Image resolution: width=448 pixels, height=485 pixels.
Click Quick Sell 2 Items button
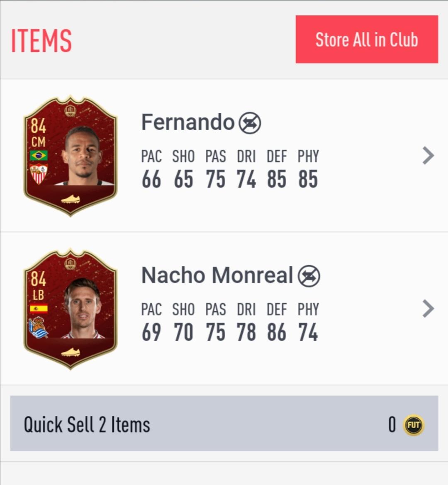(224, 423)
